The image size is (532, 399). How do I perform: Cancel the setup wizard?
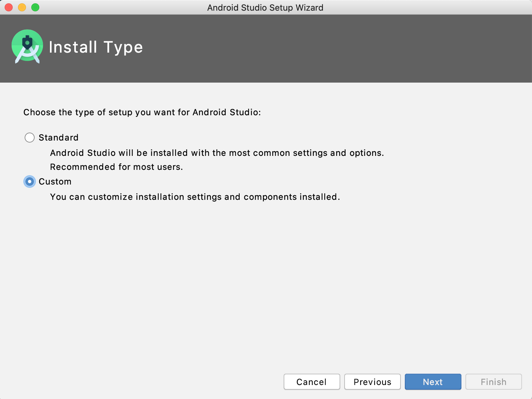tap(312, 382)
